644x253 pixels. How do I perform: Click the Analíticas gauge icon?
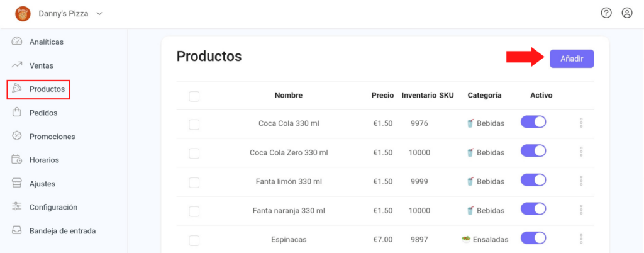pyautogui.click(x=16, y=42)
